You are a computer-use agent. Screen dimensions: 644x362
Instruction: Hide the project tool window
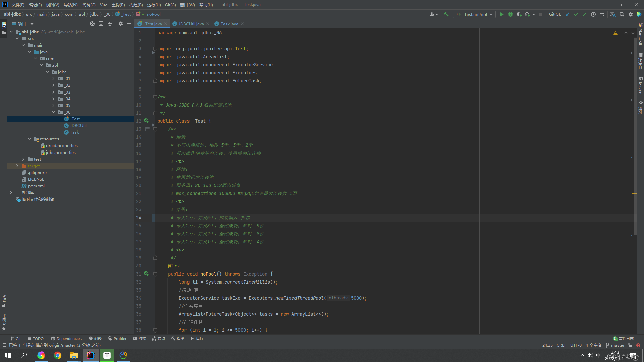tap(129, 24)
